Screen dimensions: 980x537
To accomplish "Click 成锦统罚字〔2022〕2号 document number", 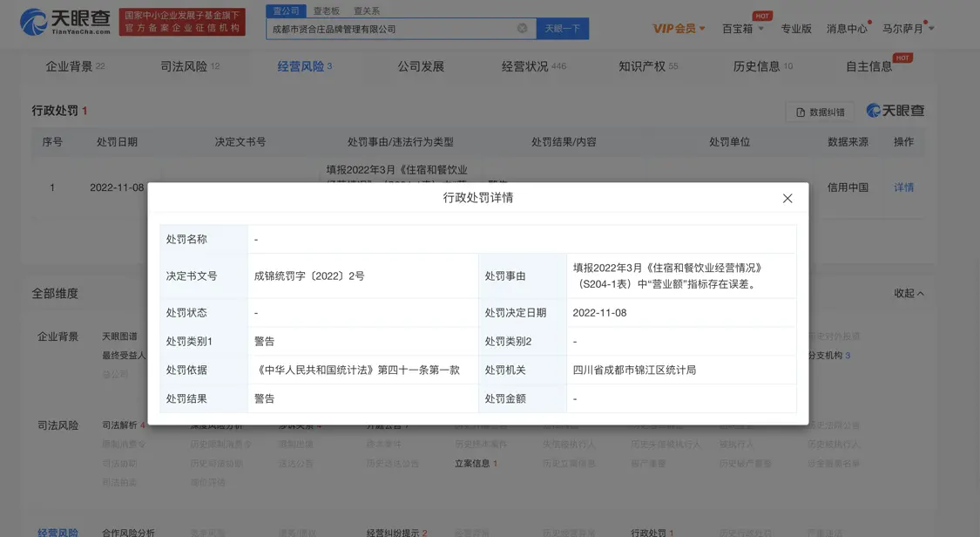I will tap(309, 275).
